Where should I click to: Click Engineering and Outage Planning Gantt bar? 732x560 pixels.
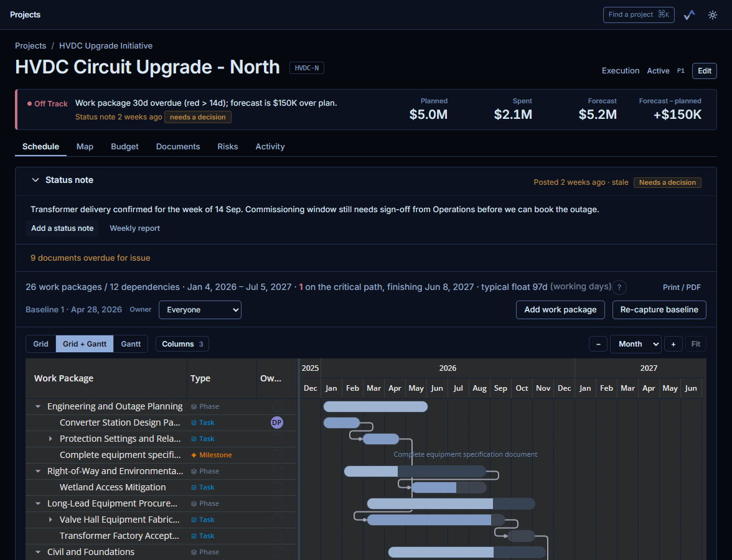tap(375, 406)
